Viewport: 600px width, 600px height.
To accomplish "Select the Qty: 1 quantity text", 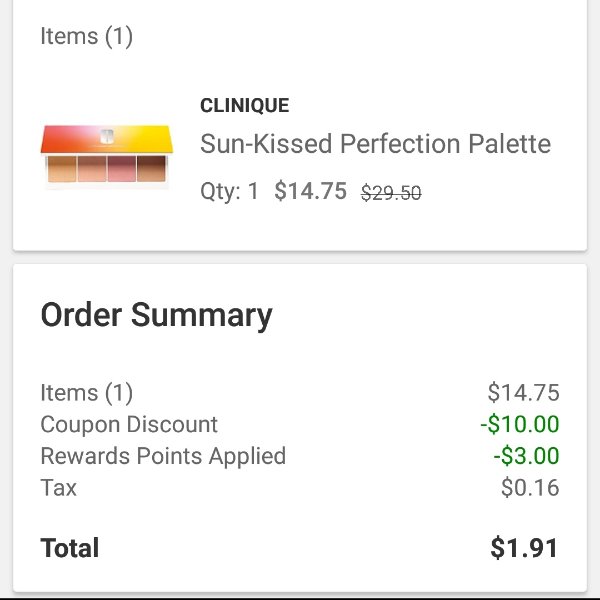I will [230, 191].
